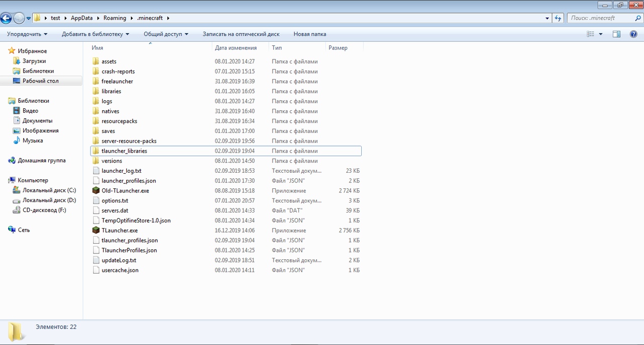Open the Добавить в библиотеку menu

tap(96, 34)
